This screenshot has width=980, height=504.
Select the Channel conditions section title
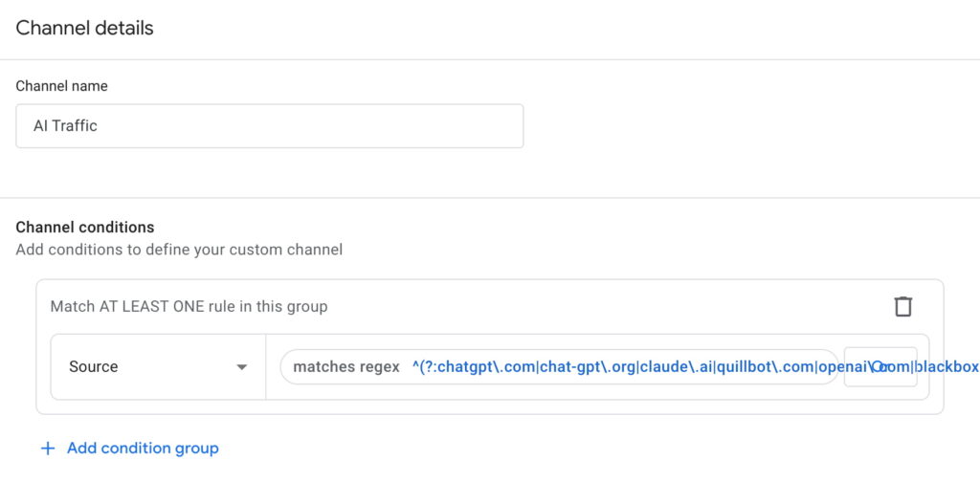(x=85, y=228)
